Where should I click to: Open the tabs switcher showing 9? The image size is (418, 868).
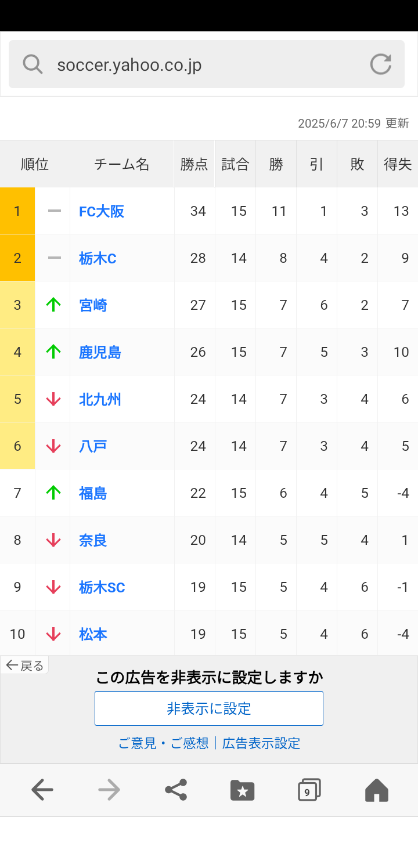tap(309, 790)
